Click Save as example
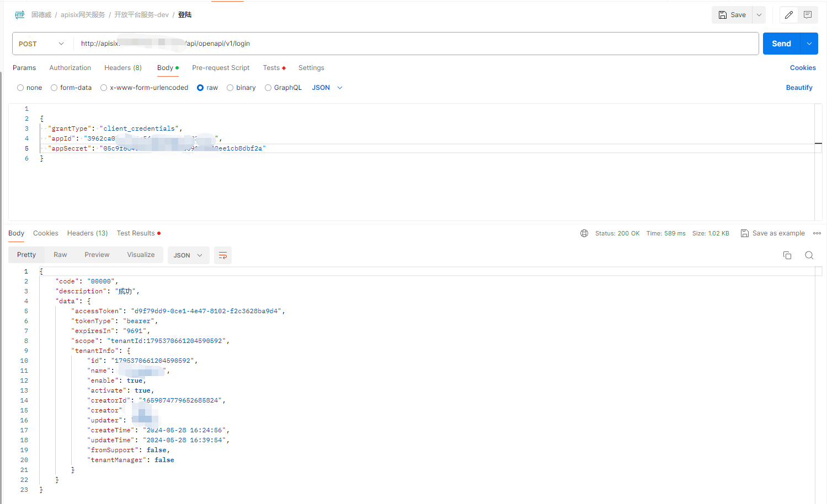The image size is (827, 504). point(773,233)
